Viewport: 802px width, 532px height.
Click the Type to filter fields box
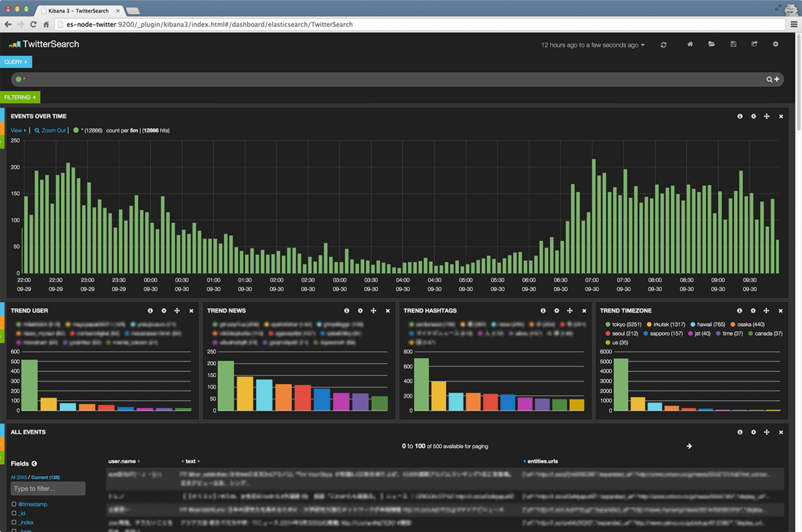click(x=48, y=489)
